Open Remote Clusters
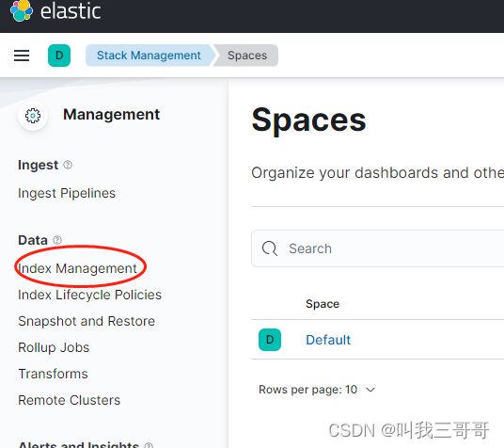Viewport: 504px width, 448px height. pos(69,400)
